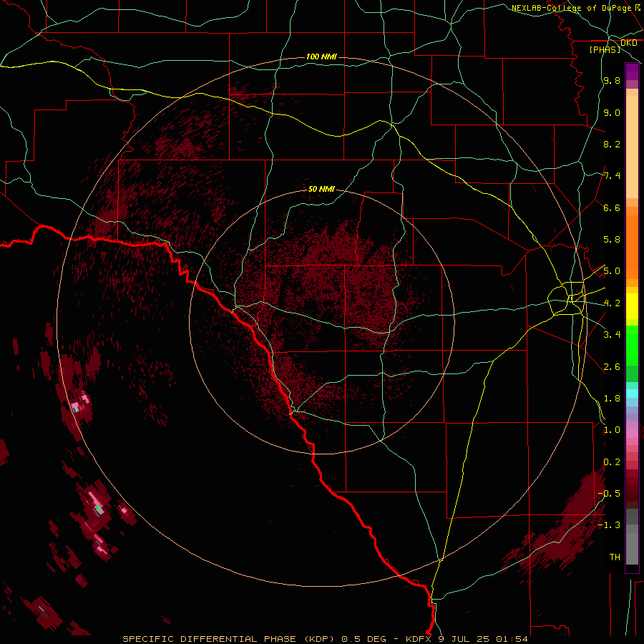Click the 8.2 value on the scale
Image resolution: width=644 pixels, height=644 pixels.
(612, 144)
